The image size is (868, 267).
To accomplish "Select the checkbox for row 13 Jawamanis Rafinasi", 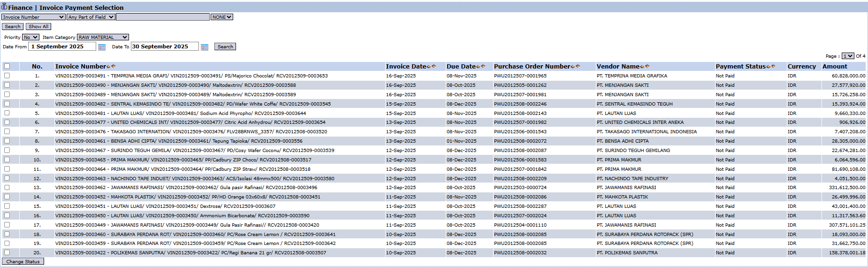I will [7, 187].
